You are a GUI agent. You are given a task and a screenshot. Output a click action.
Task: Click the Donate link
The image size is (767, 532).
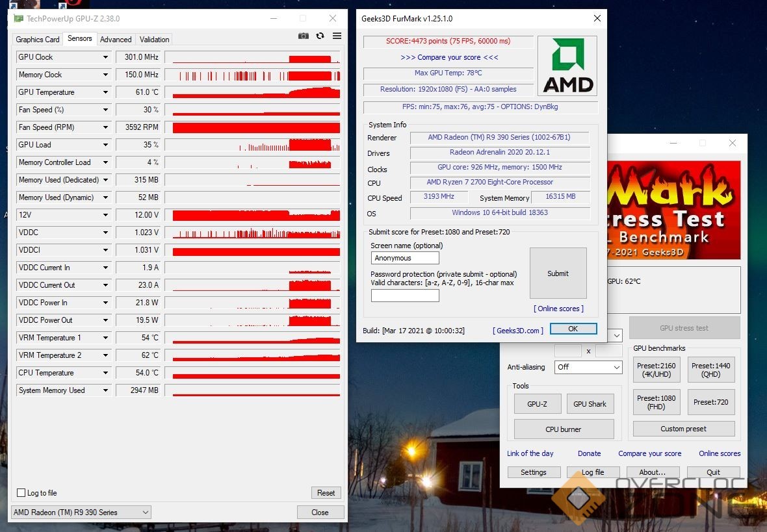pos(590,453)
